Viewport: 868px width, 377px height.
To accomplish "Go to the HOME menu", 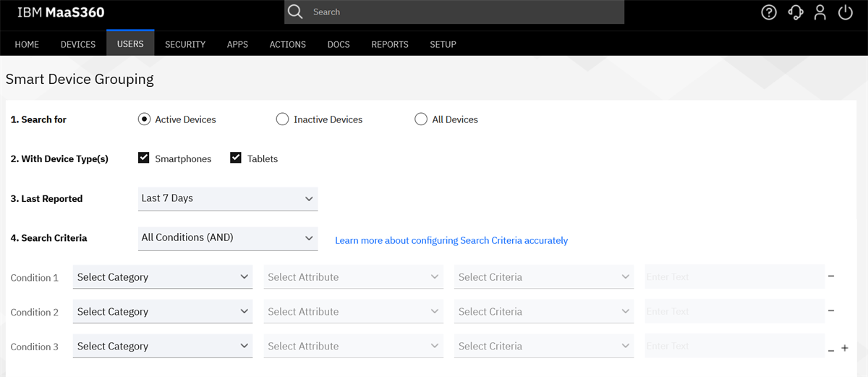I will pos(27,44).
